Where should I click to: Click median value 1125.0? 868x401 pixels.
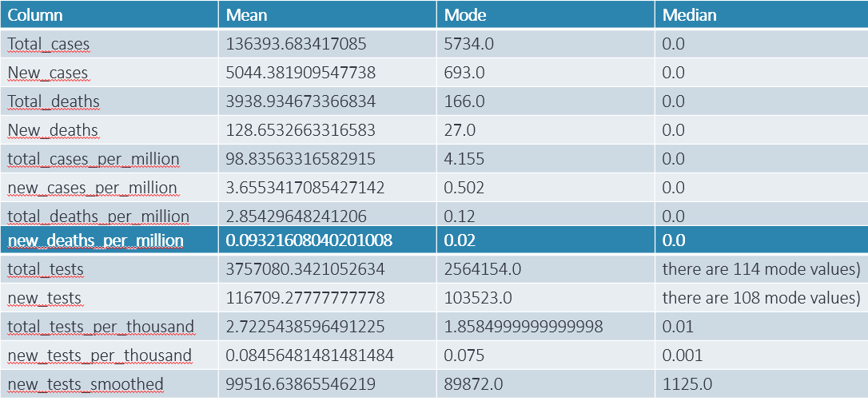687,384
